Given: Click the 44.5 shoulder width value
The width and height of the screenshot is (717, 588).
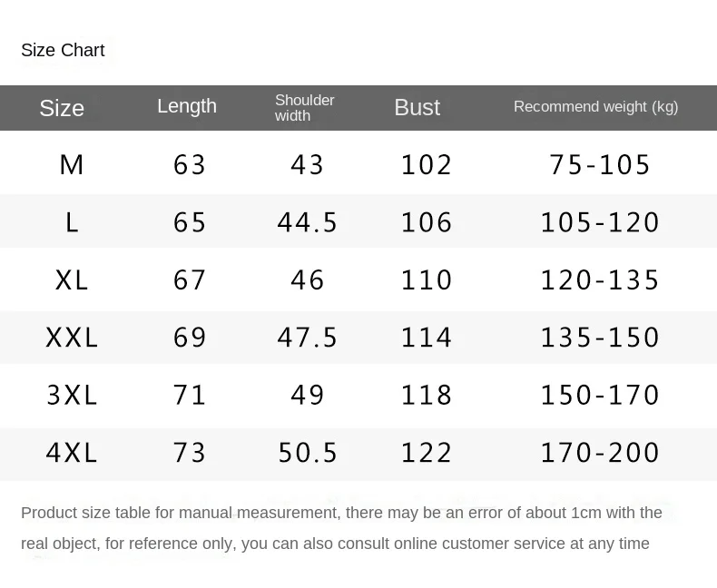Looking at the screenshot, I should tap(308, 222).
